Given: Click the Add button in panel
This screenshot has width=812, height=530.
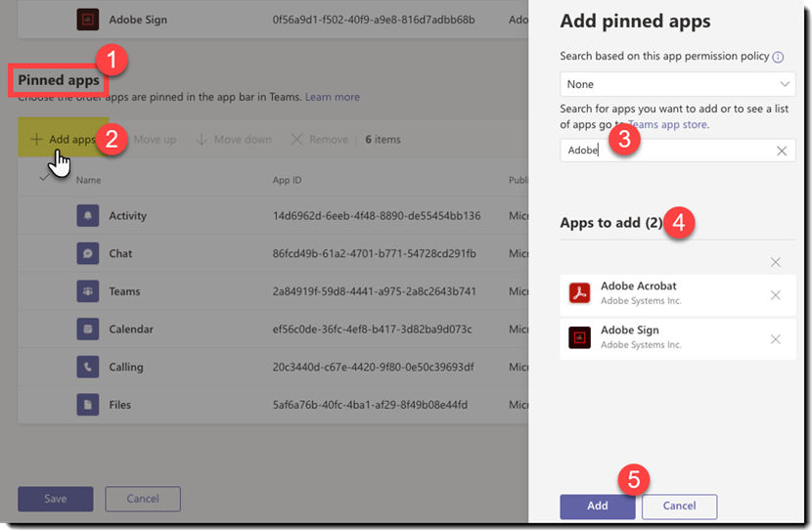Looking at the screenshot, I should click(598, 507).
